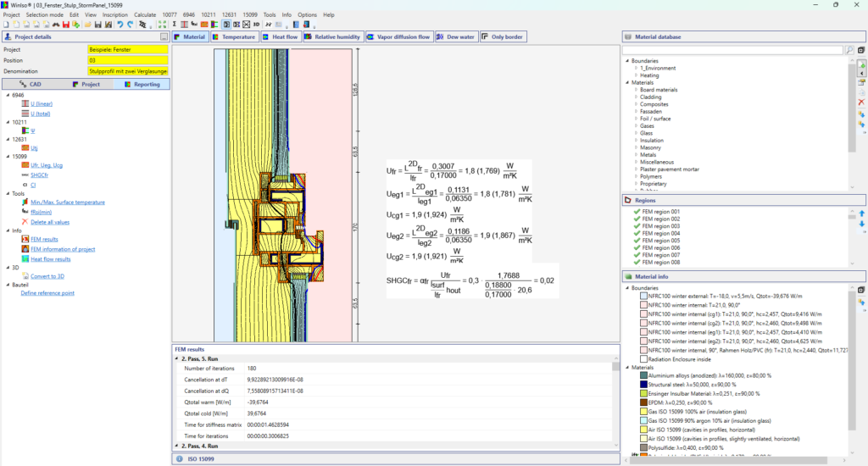Click the open folder toolbar icon
This screenshot has height=466, width=868.
(88, 25)
